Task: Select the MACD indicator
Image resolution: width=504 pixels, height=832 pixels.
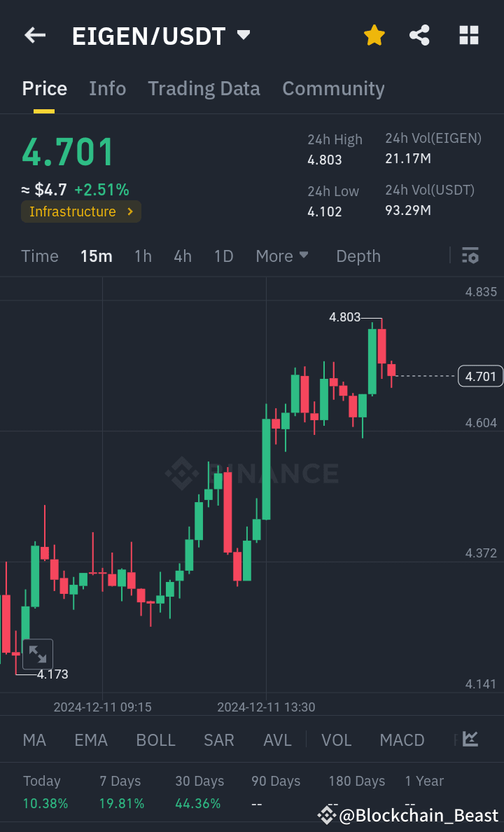Action: tap(402, 740)
